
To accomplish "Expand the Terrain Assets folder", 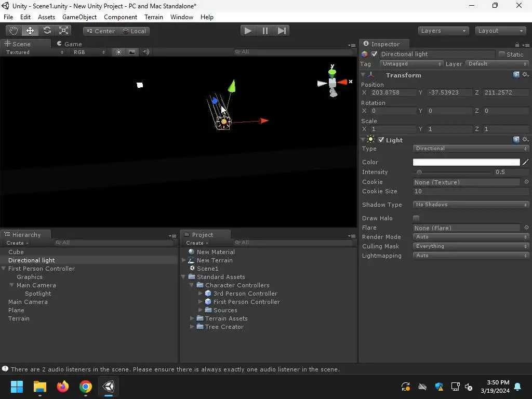I will point(192,318).
